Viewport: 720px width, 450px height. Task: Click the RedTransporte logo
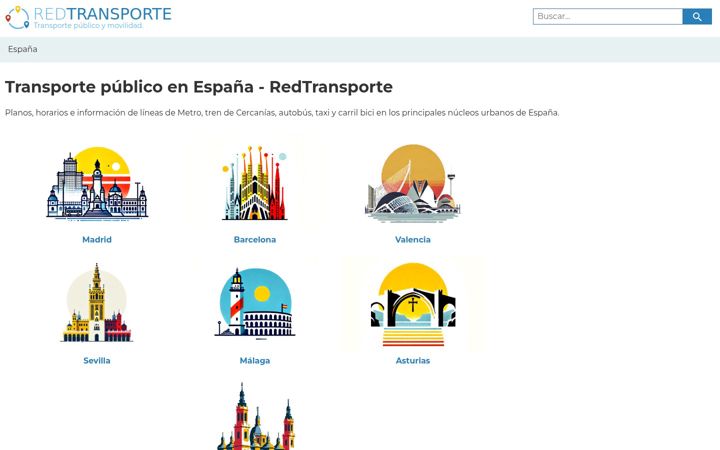88,17
